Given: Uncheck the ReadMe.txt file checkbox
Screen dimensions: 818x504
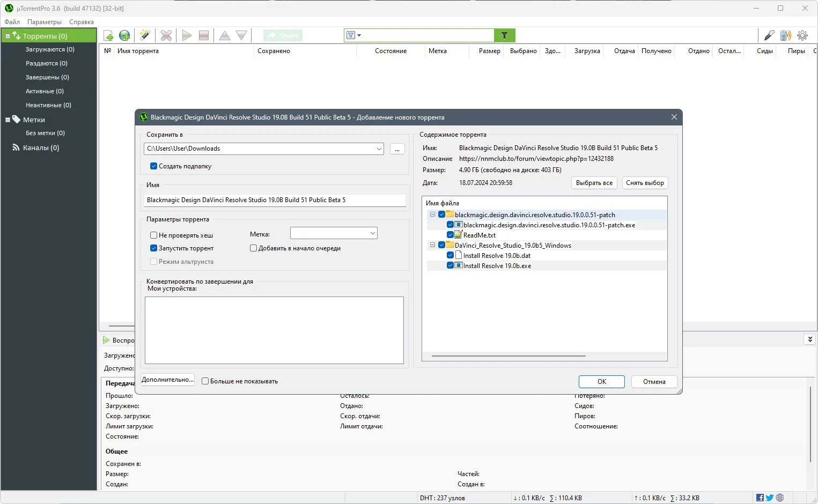Looking at the screenshot, I should 450,235.
